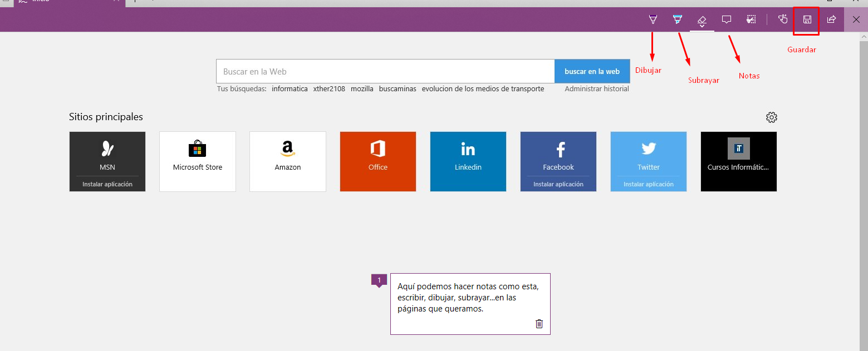The image size is (868, 351).
Task: Enable touch writing tool
Action: [783, 19]
